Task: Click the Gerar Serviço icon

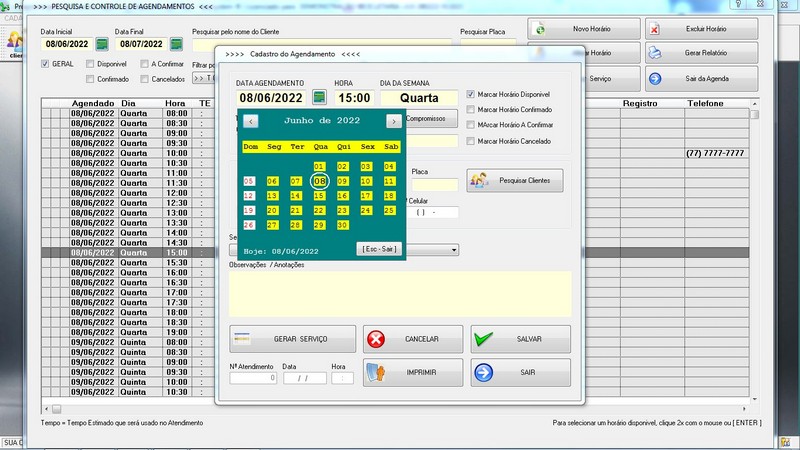Action: click(x=242, y=339)
